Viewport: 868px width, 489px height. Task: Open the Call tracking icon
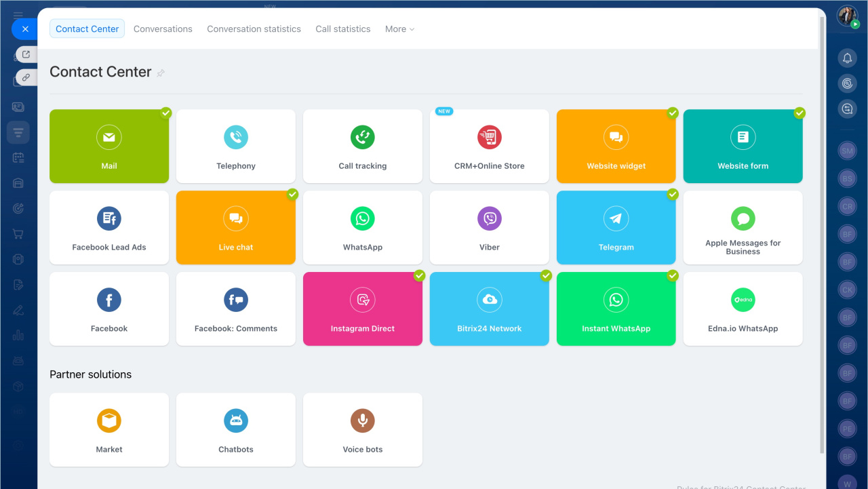click(x=363, y=138)
